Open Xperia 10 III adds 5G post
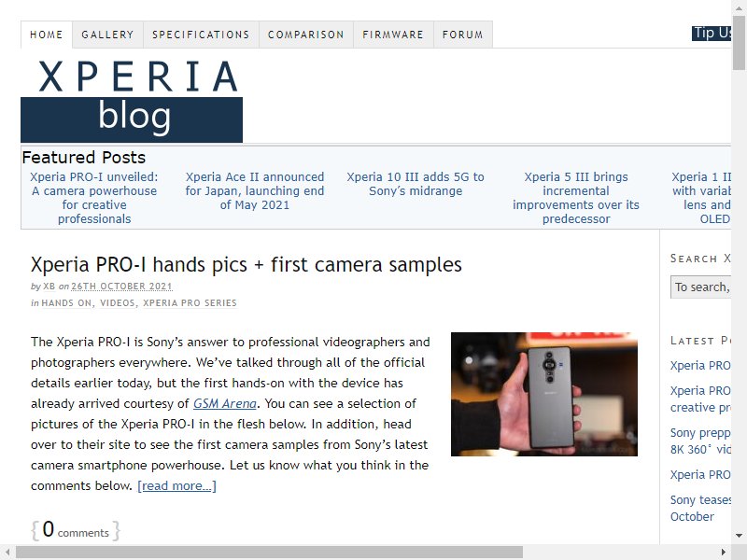This screenshot has width=747, height=560. click(x=416, y=184)
